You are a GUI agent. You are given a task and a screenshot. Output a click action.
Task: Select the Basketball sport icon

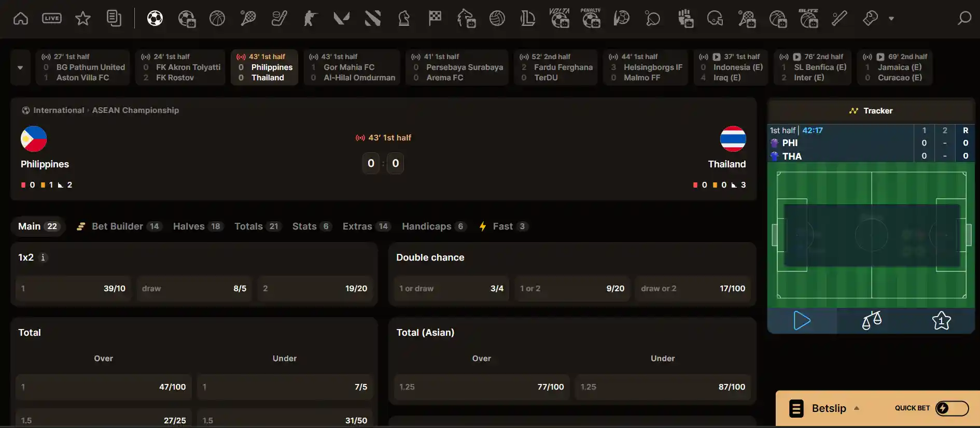pyautogui.click(x=217, y=19)
